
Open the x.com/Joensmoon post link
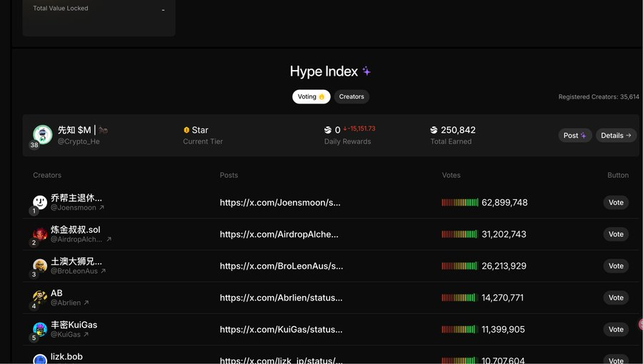[280, 202]
